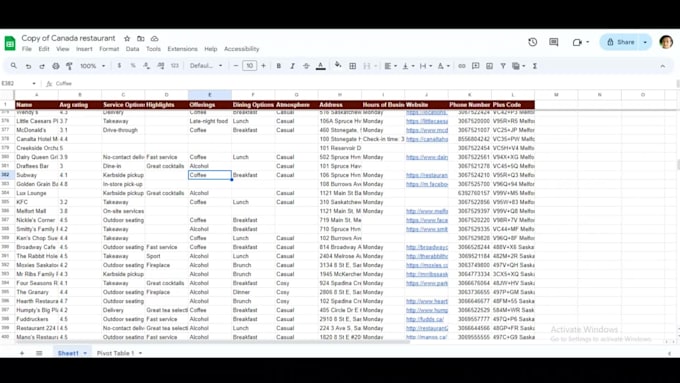Increase font size with plus button
Screen dimensions: 680x383
(x=263, y=66)
